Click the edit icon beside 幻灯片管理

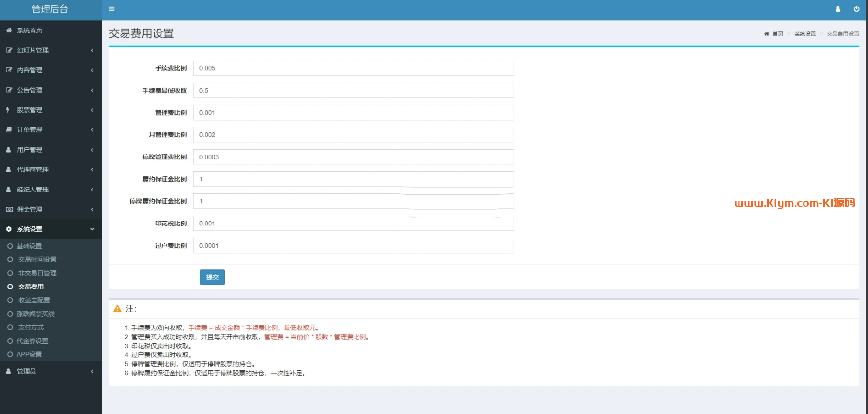click(x=9, y=50)
